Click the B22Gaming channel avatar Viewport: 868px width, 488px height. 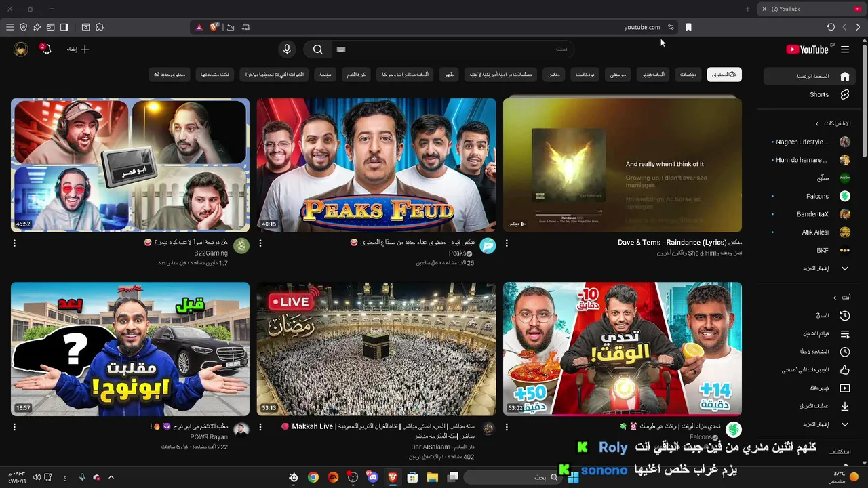pyautogui.click(x=241, y=245)
